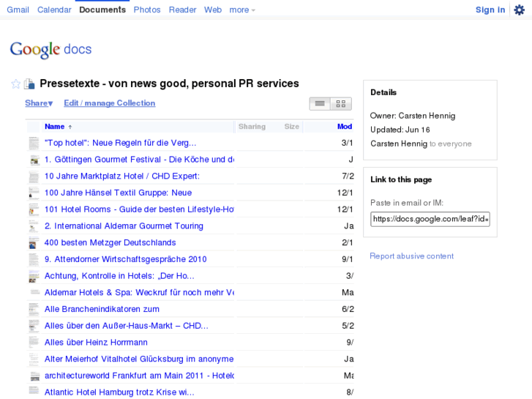
Task: Open '400 besten Metzger Deutschlands'
Action: click(x=110, y=243)
